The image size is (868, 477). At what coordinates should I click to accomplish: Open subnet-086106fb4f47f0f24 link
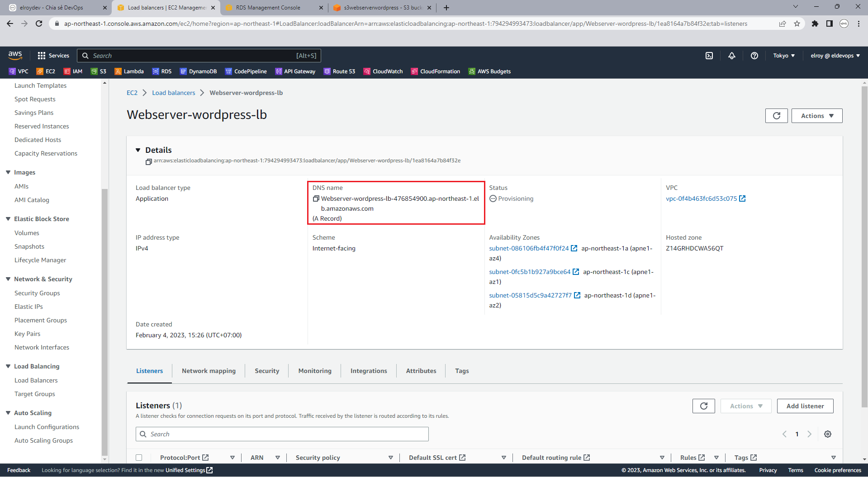(529, 248)
